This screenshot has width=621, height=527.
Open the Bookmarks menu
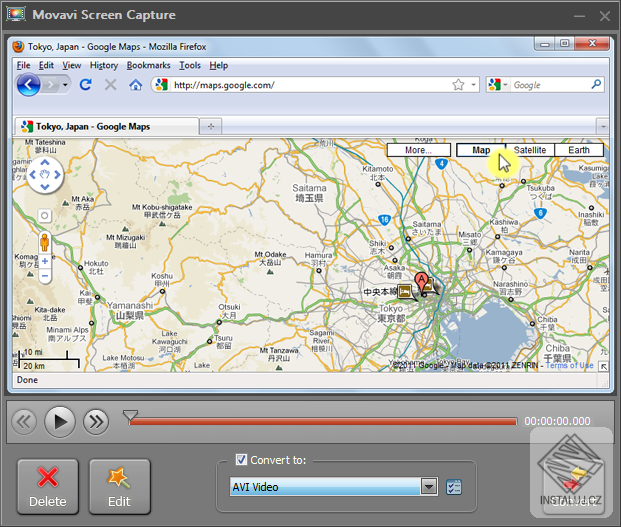pyautogui.click(x=148, y=65)
